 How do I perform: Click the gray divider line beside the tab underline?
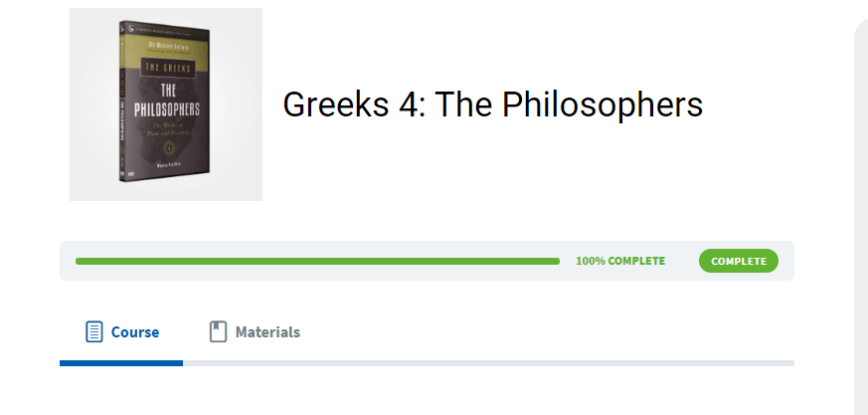pyautogui.click(x=487, y=363)
